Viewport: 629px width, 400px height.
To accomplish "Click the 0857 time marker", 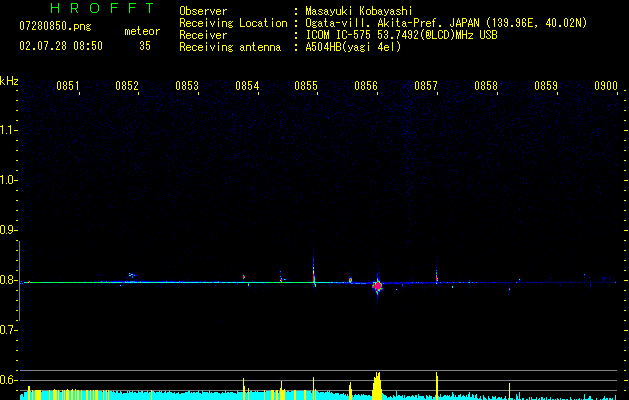I will click(426, 86).
